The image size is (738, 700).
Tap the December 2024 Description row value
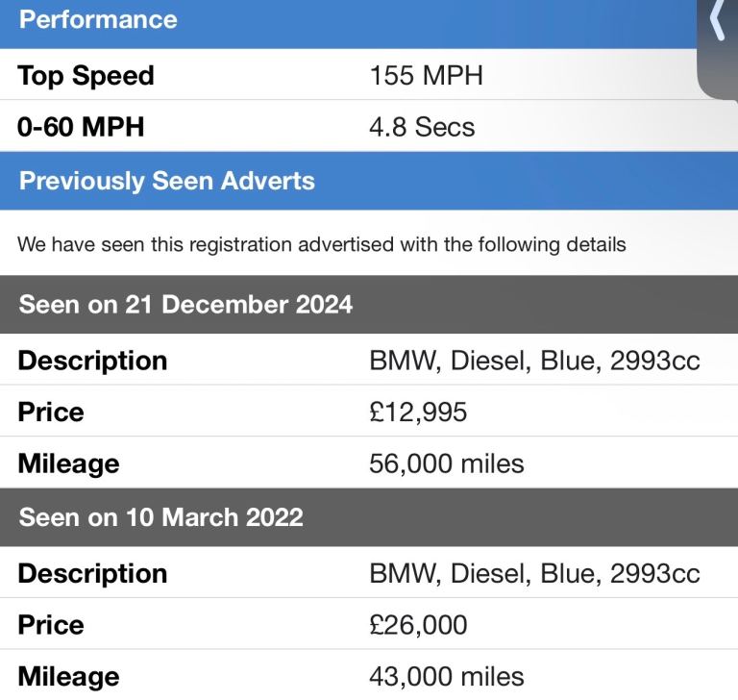coord(534,361)
